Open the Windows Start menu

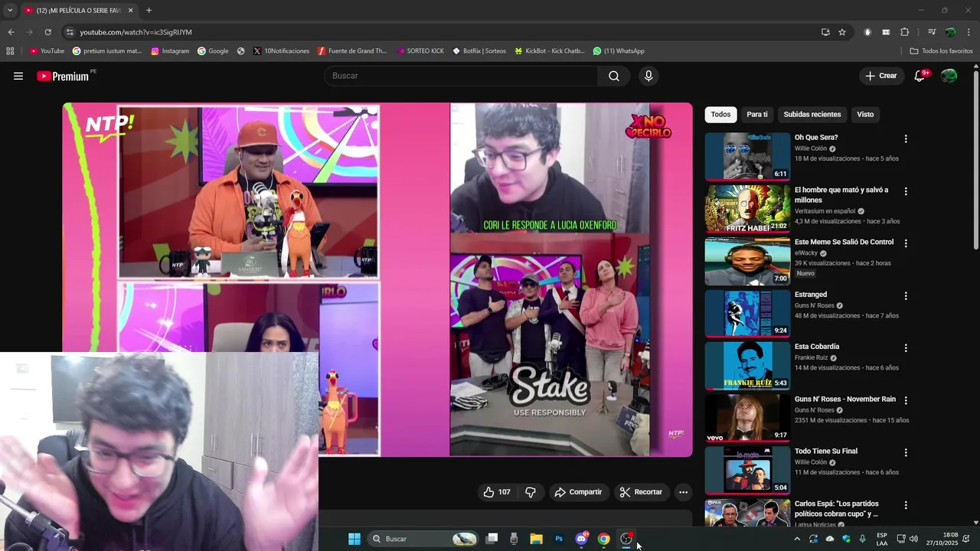(x=354, y=539)
